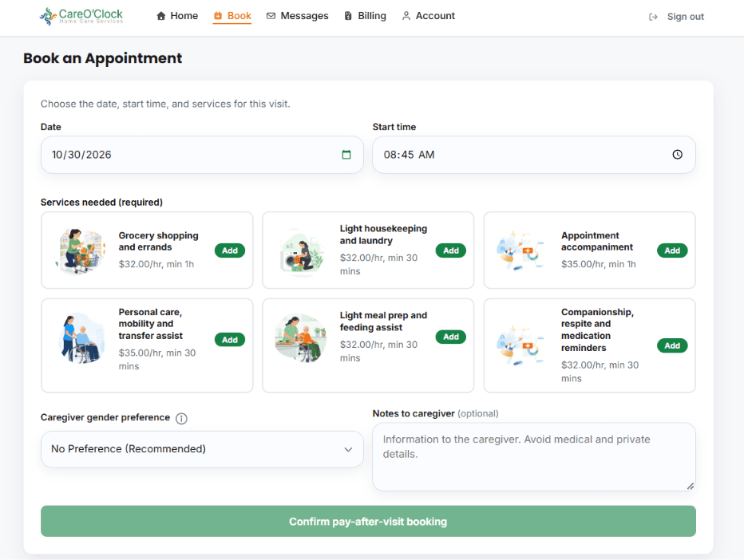Click the Appointment accompaniment $35.00/hr price text
The image size is (744, 560).
coord(599,264)
